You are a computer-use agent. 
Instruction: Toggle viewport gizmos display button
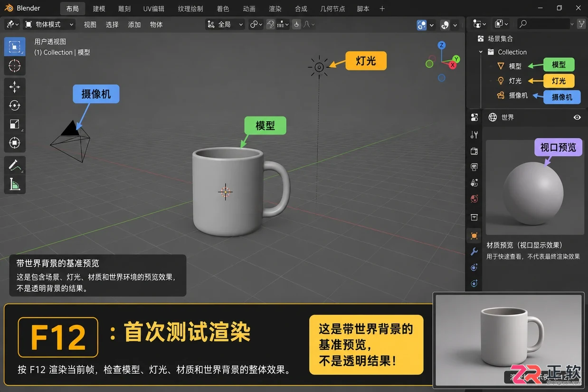422,25
